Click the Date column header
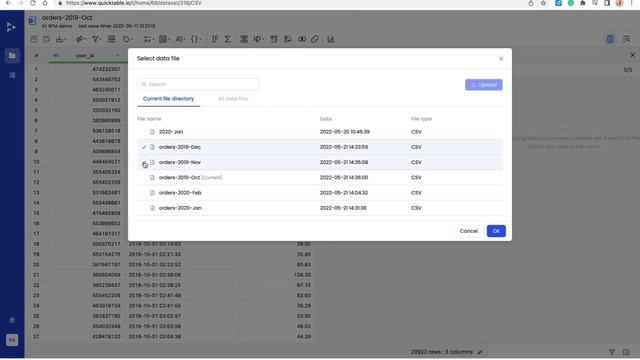 click(x=326, y=119)
